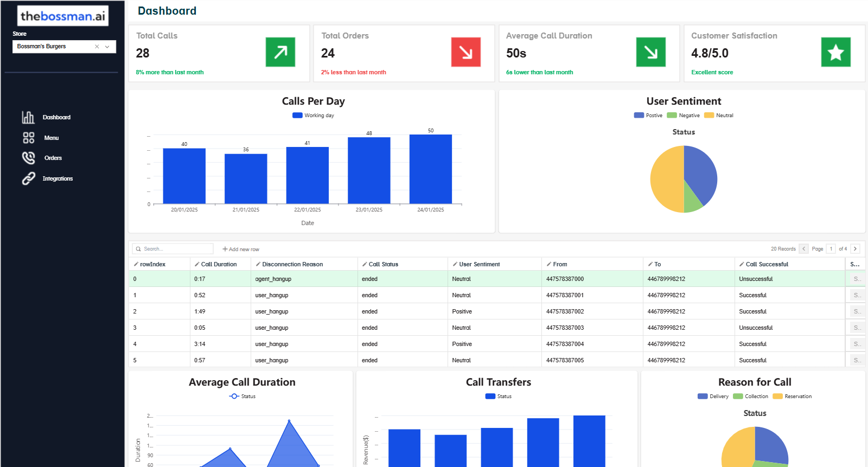Image resolution: width=868 pixels, height=467 pixels.
Task: Expand the Store dropdown chevron
Action: point(107,47)
